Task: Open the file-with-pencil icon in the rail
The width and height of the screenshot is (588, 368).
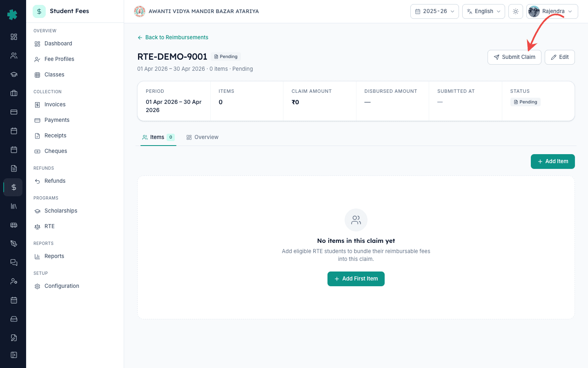Action: pos(14,338)
